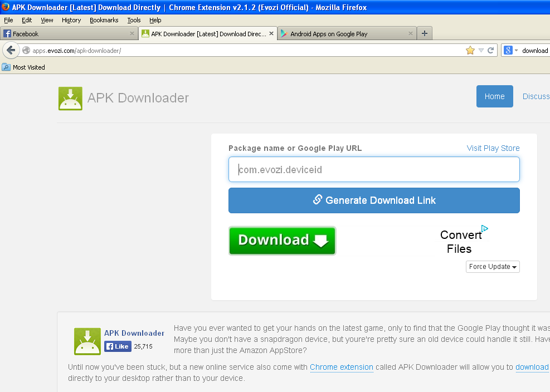Click the 25,715 likes count

click(x=143, y=346)
